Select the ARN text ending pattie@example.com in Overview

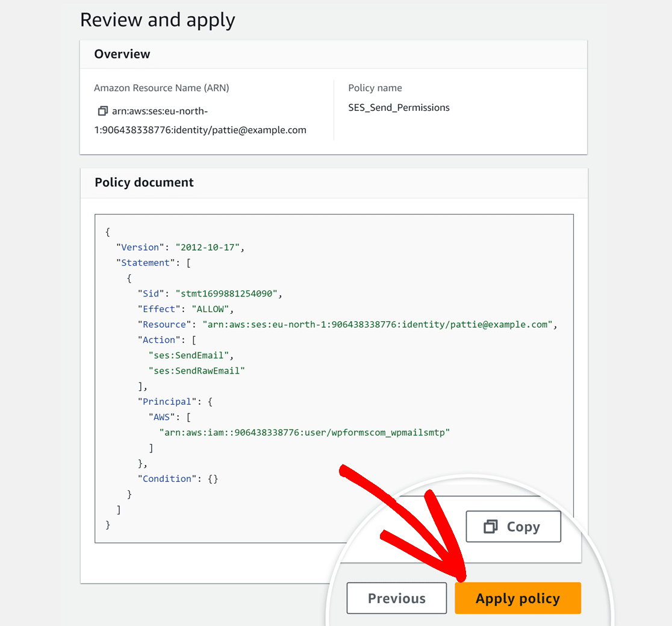pos(200,121)
